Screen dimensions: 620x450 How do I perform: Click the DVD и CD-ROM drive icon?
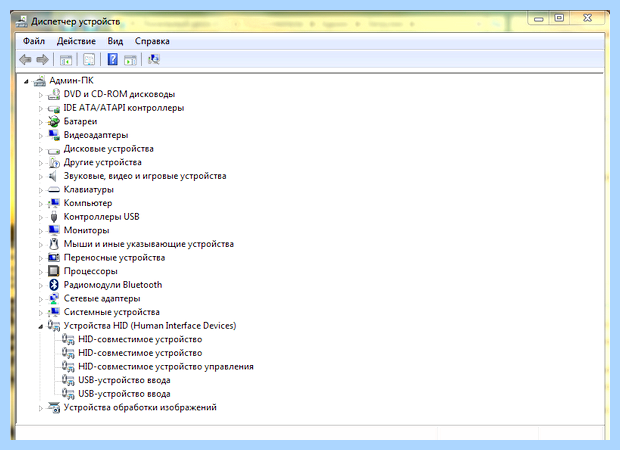pos(53,94)
